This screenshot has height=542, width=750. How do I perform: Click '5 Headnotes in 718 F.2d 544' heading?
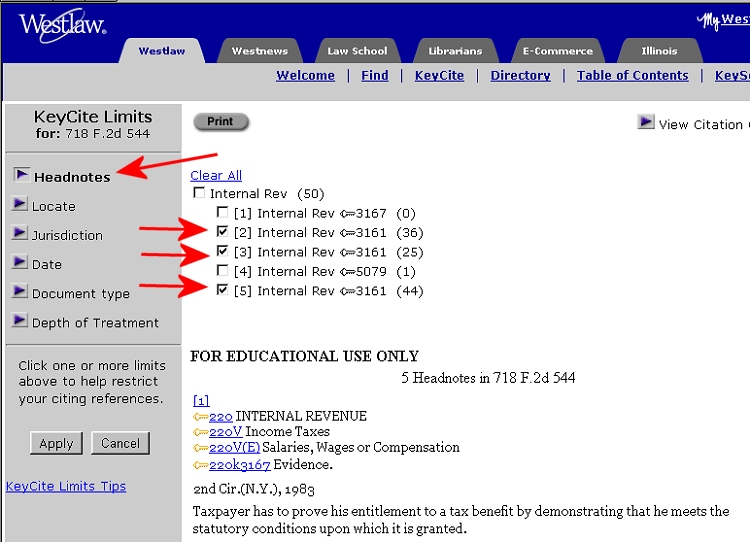click(x=488, y=378)
